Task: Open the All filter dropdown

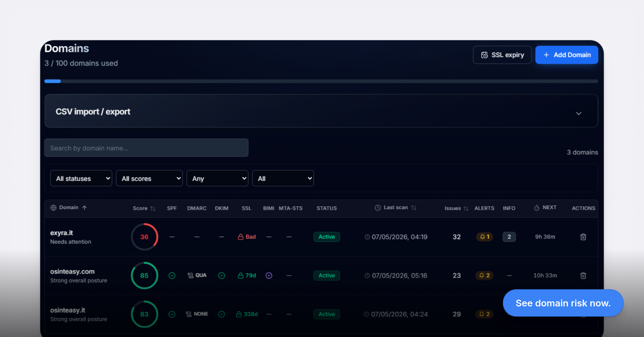Action: tap(283, 178)
